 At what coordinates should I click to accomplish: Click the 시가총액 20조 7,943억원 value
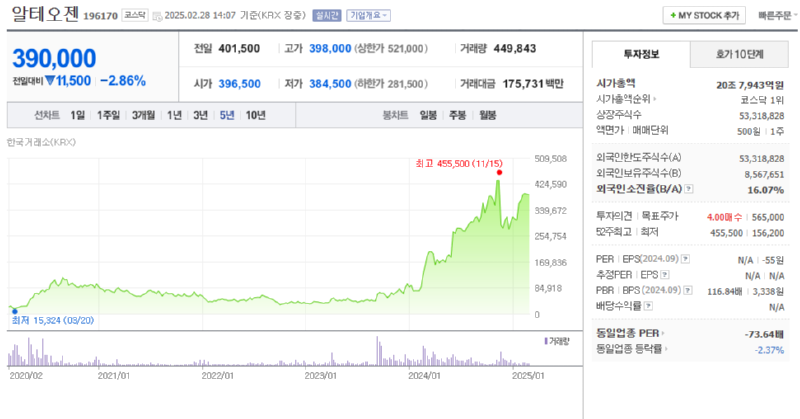point(749,85)
